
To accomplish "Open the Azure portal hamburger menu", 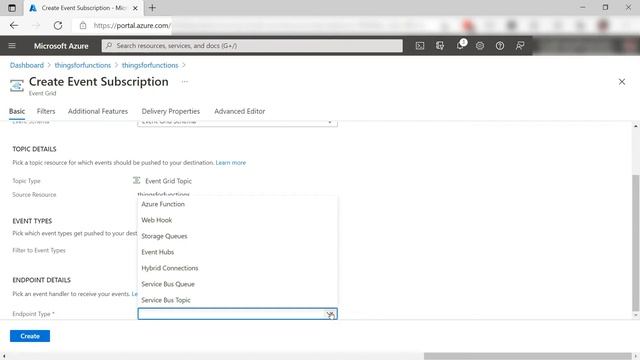I will click(x=12, y=46).
